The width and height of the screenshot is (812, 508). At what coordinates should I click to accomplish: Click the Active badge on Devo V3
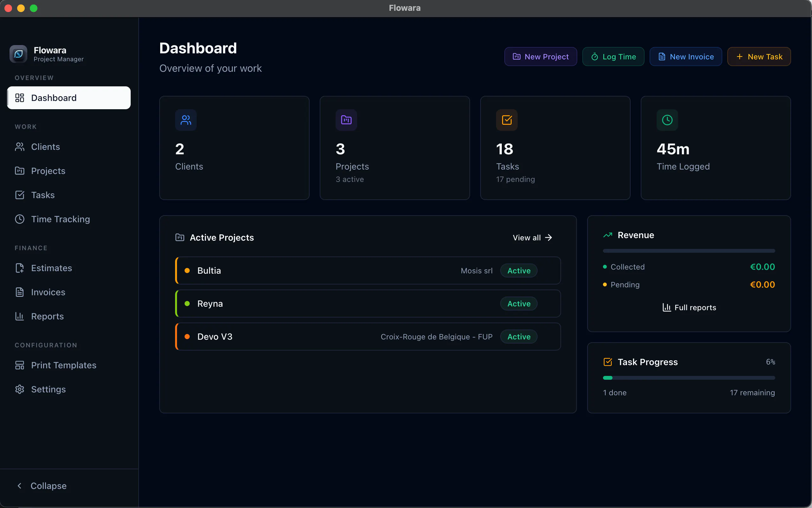click(519, 336)
